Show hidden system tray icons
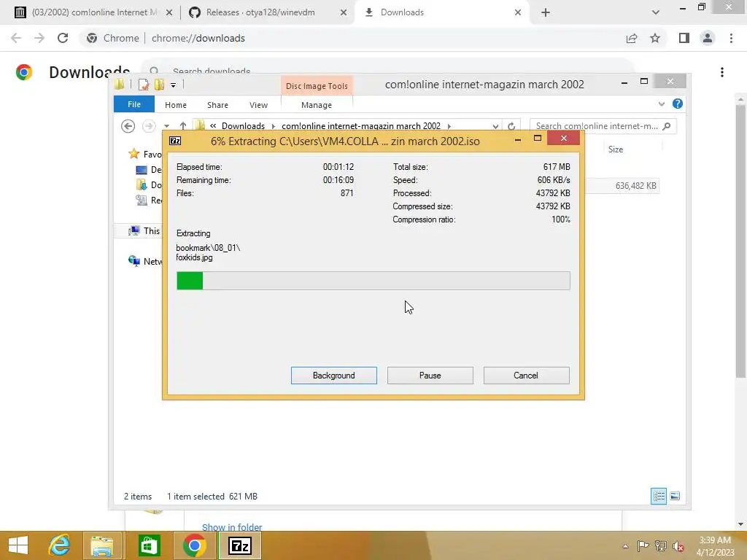 coord(625,546)
